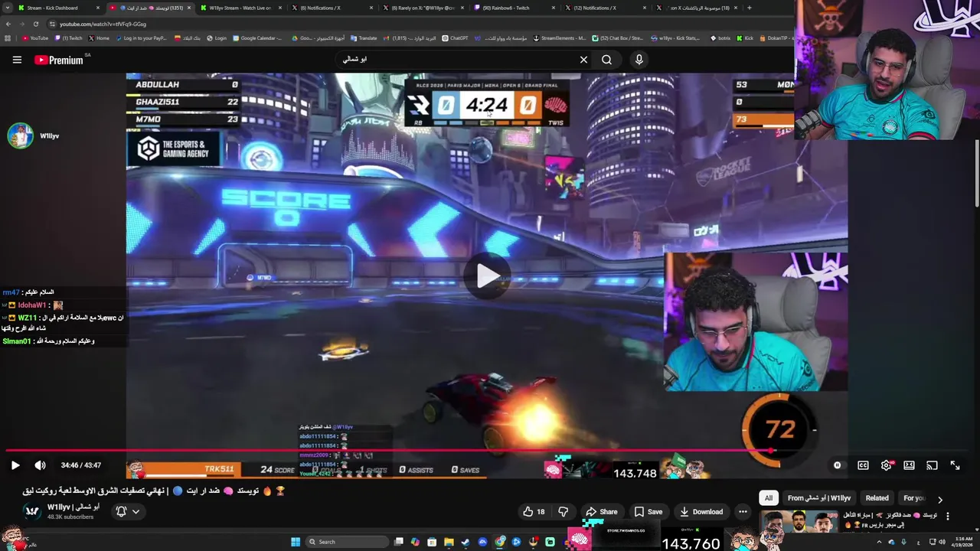980x551 pixels.
Task: Save the video to a playlist
Action: (x=648, y=512)
